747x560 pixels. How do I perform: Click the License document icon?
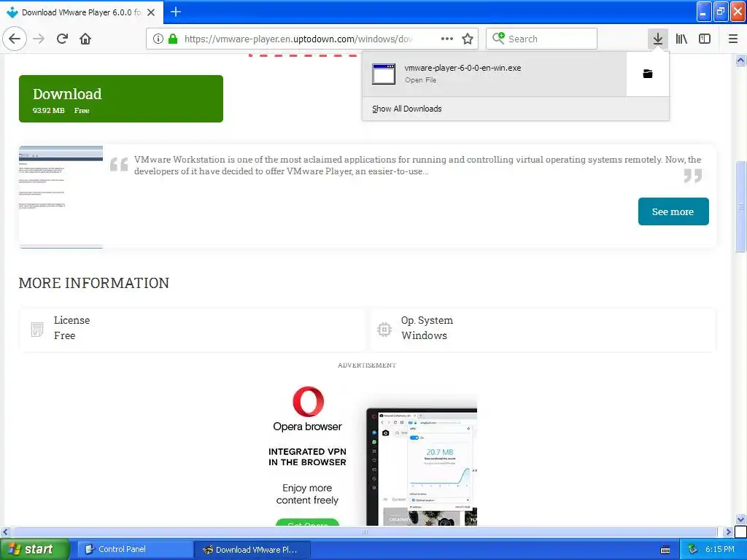point(37,329)
